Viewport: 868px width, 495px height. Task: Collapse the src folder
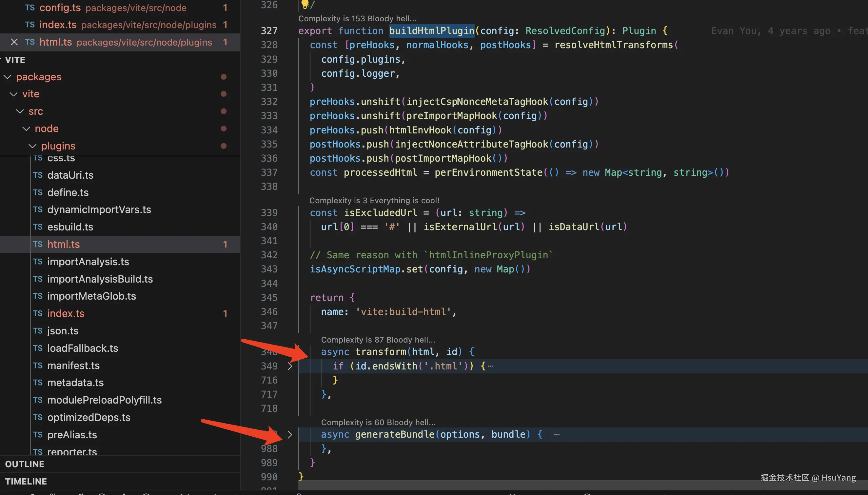(x=20, y=111)
